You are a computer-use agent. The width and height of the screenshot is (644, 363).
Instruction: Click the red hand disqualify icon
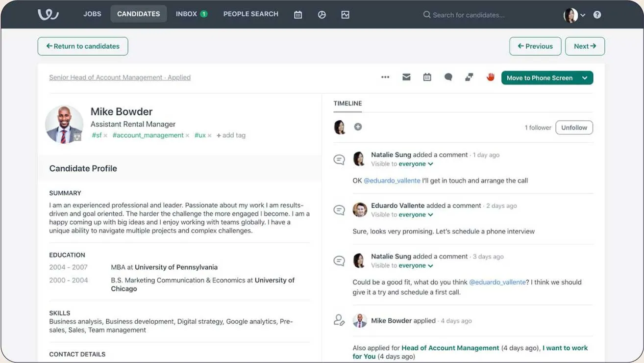tap(490, 78)
